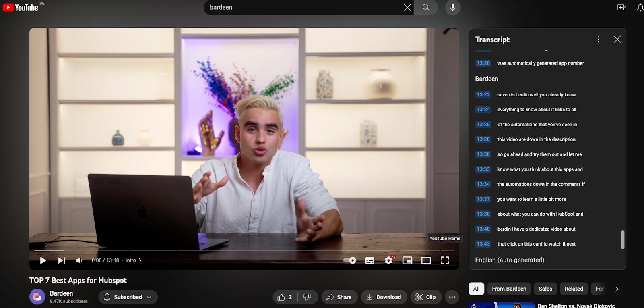Select the From Bardeen filter chip
644x308 pixels.
click(509, 289)
